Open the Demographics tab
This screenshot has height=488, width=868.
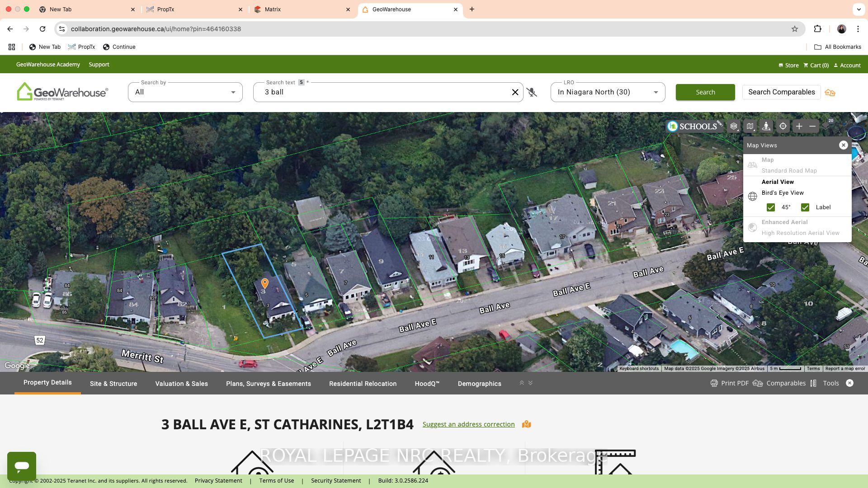click(x=479, y=384)
